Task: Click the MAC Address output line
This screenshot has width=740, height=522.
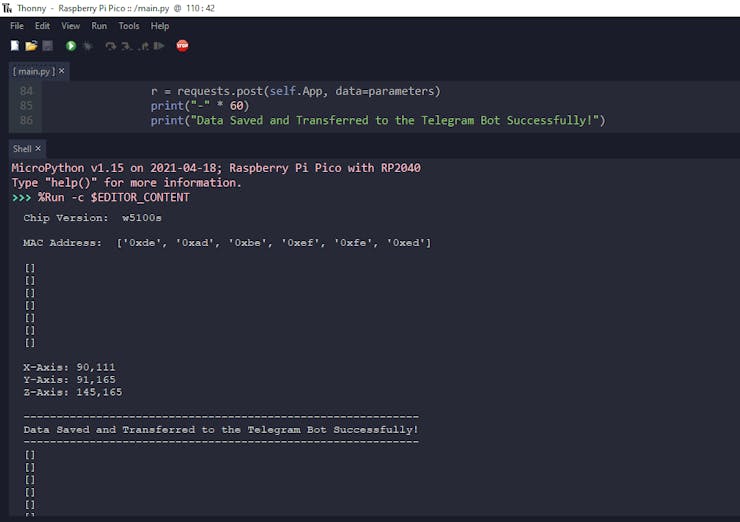Action: 227,243
